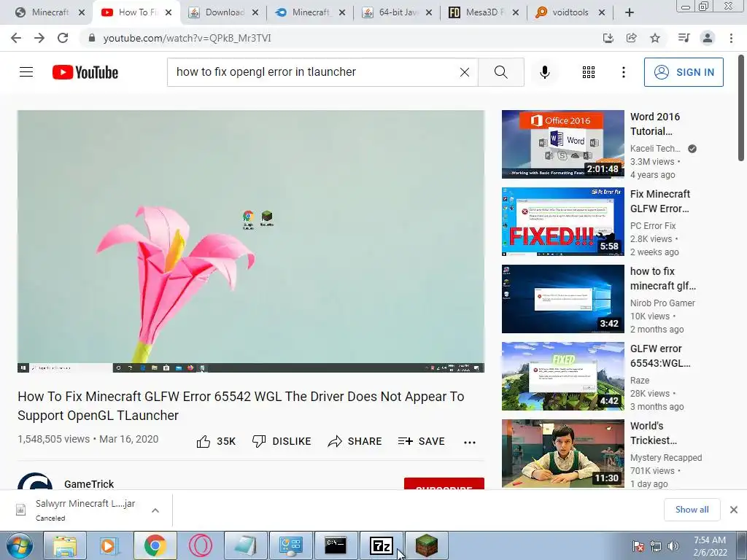
Task: Search with voice using the microphone icon
Action: point(545,72)
